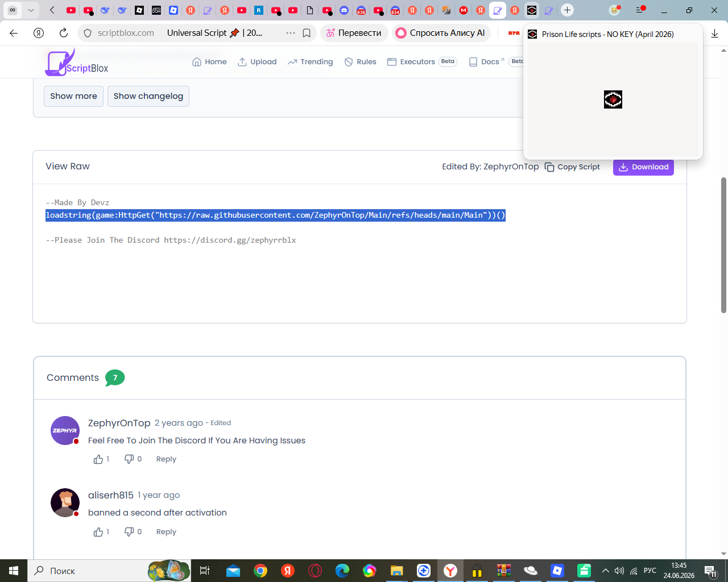The width and height of the screenshot is (728, 582).
Task: Open aliserh815's avatar
Action: 65,502
